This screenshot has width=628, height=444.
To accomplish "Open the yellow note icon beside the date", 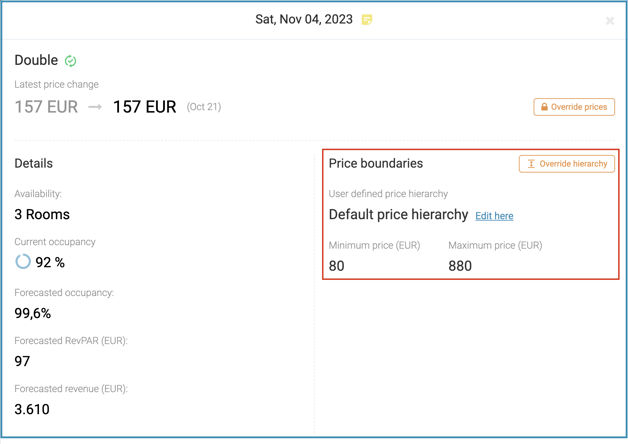I will [367, 20].
